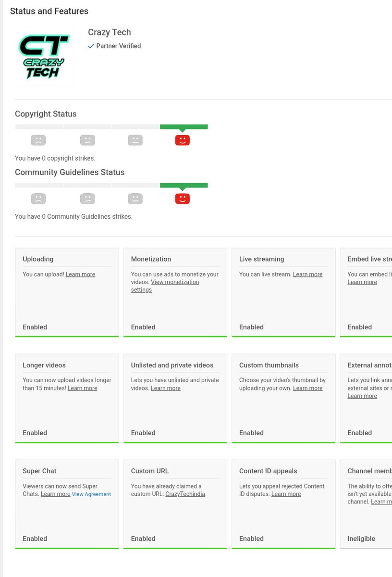
Task: Click 'You have 0 copyright strikes' text
Action: pos(55,158)
